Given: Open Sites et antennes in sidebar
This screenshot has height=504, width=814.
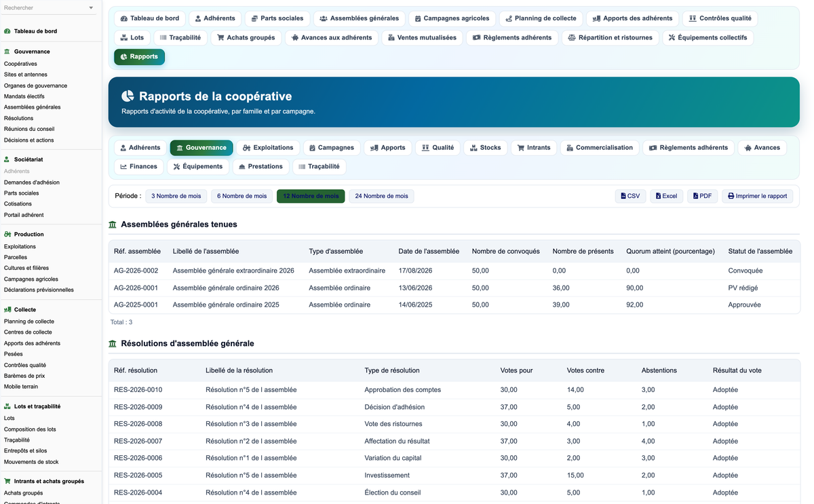Looking at the screenshot, I should 26,75.
